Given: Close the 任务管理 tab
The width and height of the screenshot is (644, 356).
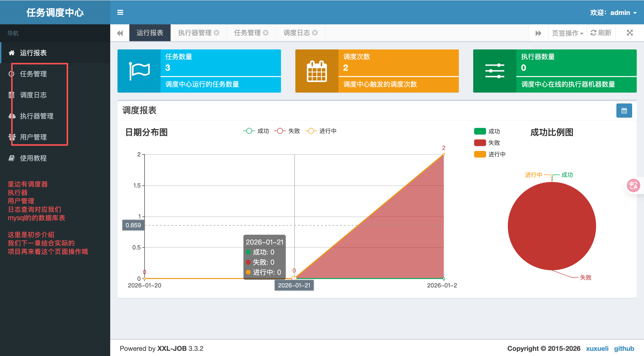Looking at the screenshot, I should tap(266, 33).
